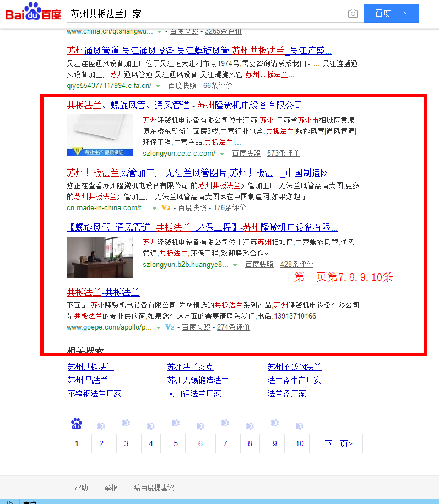Open the 举报 report link
The height and width of the screenshot is (504, 439).
pyautogui.click(x=111, y=487)
